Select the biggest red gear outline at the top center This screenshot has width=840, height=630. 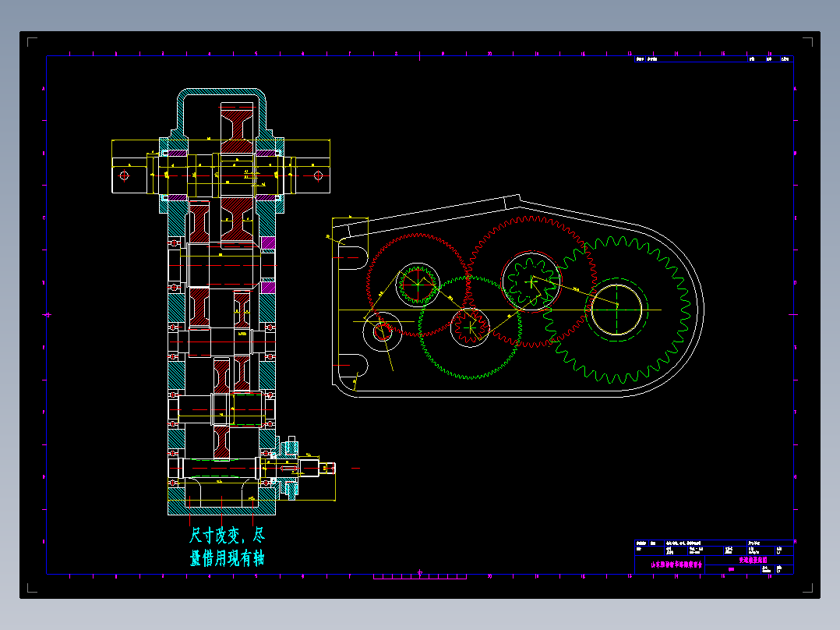click(x=531, y=281)
